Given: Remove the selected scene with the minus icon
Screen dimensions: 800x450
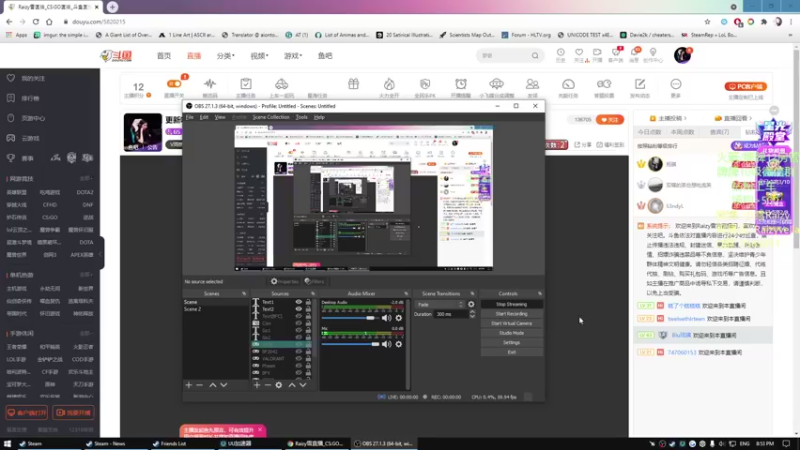Looking at the screenshot, I should pos(199,385).
